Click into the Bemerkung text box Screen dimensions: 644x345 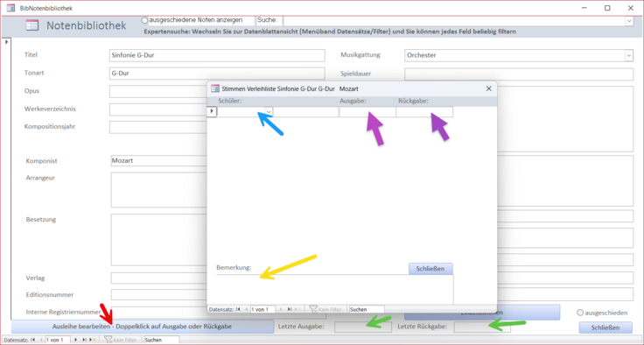click(335, 290)
